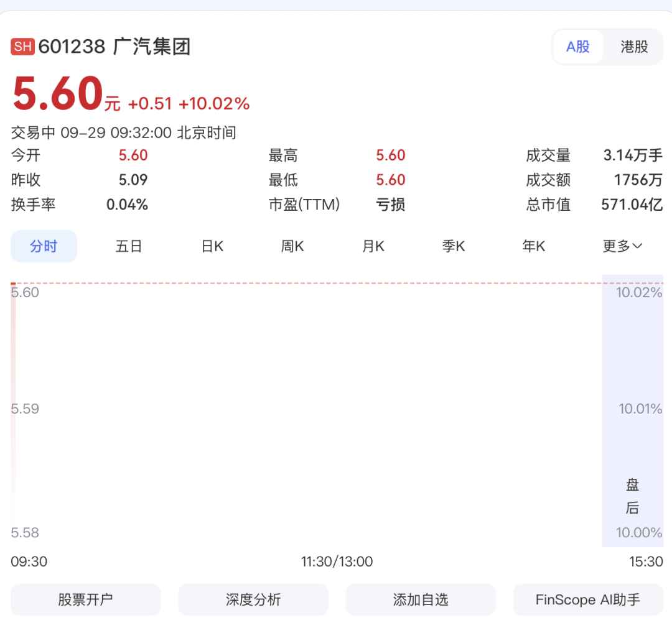Open FinScope AI助手

588,599
